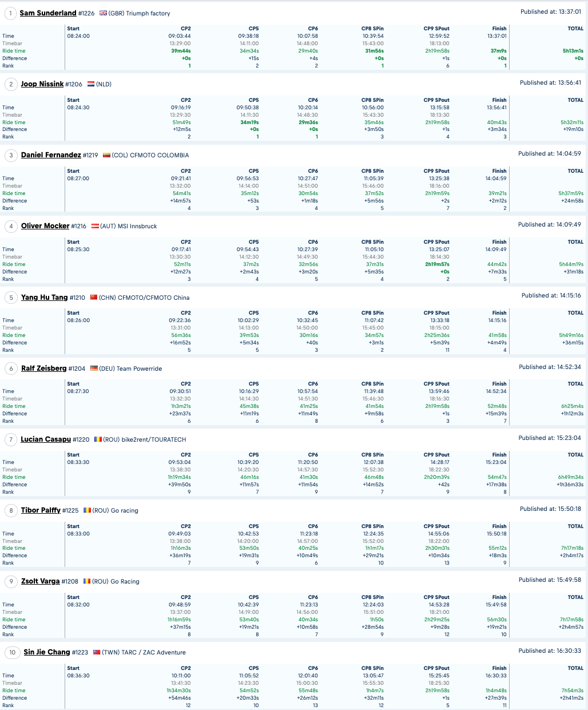Viewport: 588px width, 710px height.
Task: Click the Netherlands flag beside Joop Nissink
Action: [91, 84]
